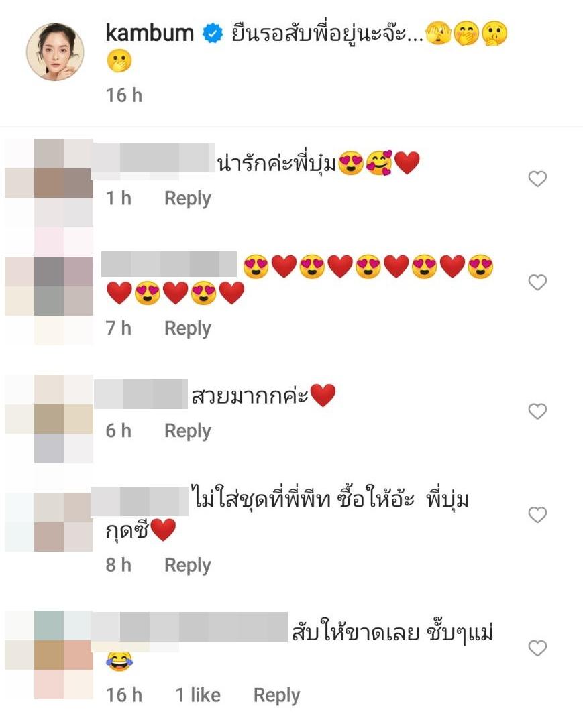Viewport: 583px width, 728px height.
Task: Reply to the 16 h comment with 1 like
Action: pyautogui.click(x=277, y=696)
